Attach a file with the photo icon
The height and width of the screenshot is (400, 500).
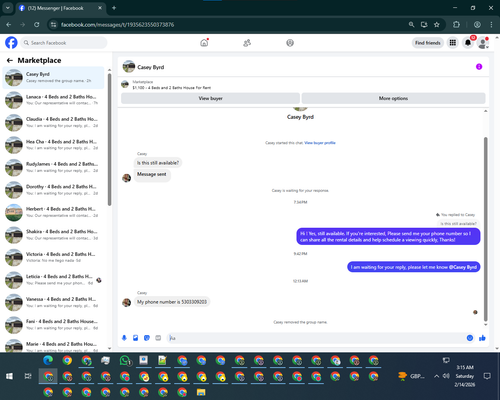coord(135,338)
